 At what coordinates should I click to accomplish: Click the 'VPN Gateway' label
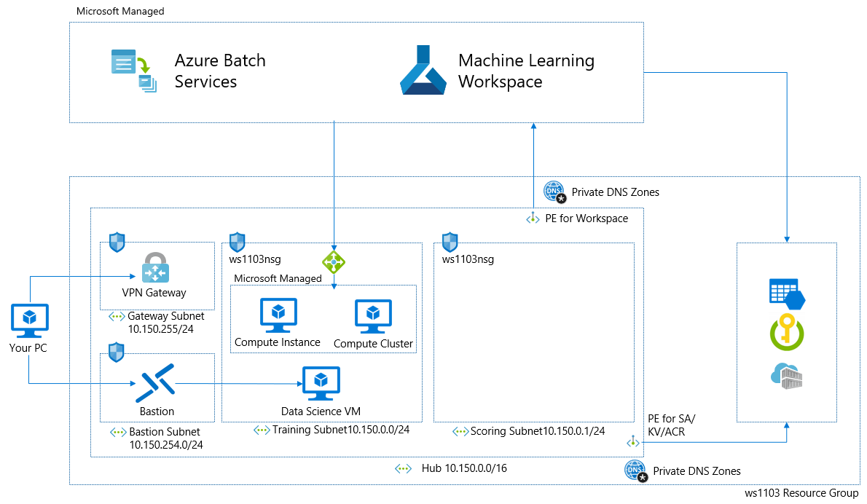pyautogui.click(x=154, y=293)
